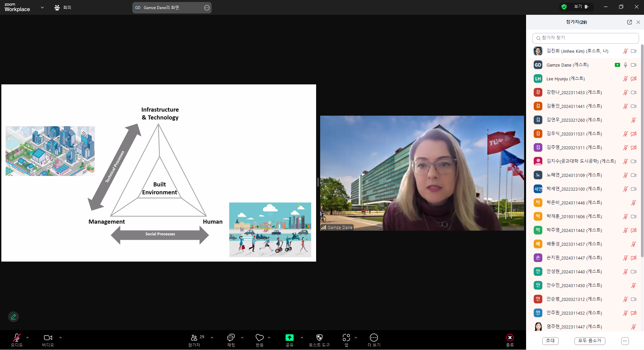Image resolution: width=644 pixels, height=350 pixels.
Task: Pop out the participants panel
Action: pyautogui.click(x=629, y=22)
